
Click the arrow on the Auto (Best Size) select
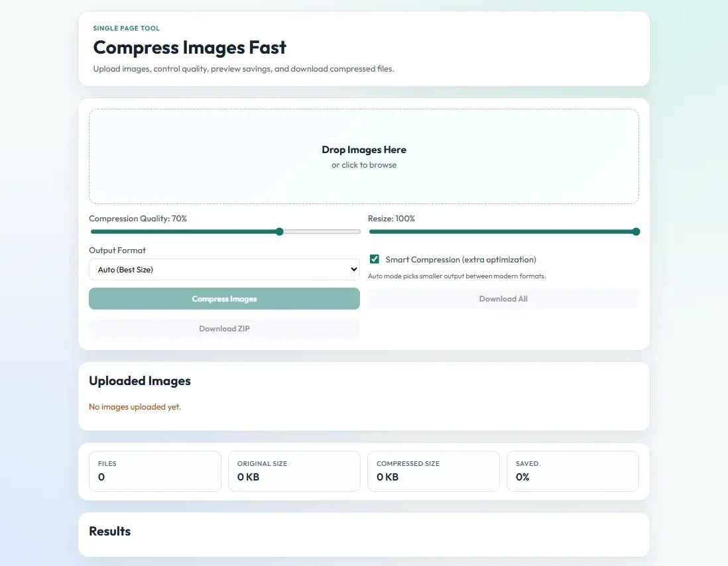352,270
